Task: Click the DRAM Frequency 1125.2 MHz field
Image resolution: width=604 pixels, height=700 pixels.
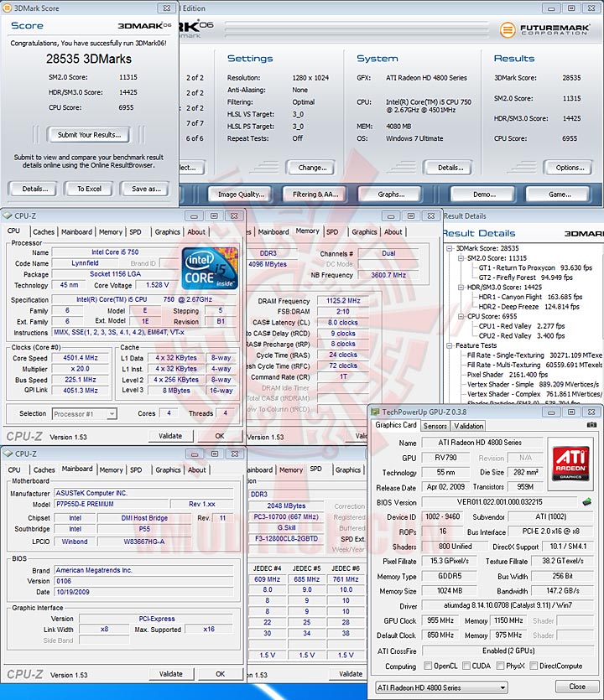Action: click(x=343, y=301)
